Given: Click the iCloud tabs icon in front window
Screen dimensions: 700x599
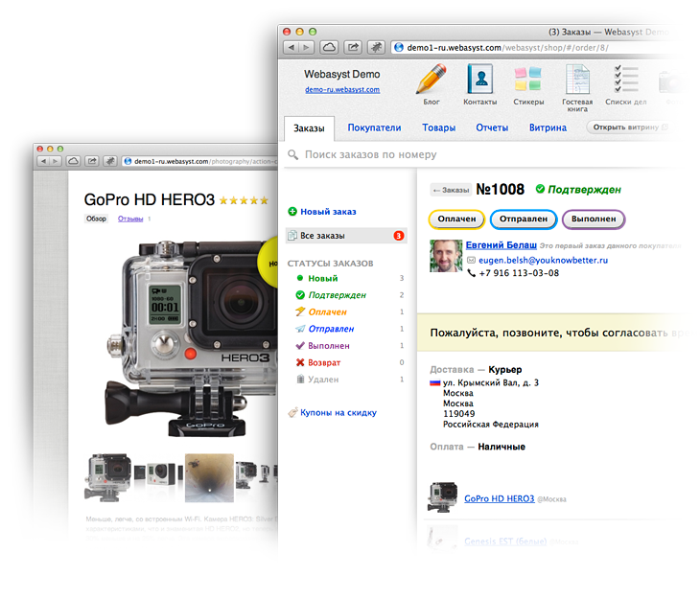Looking at the screenshot, I should click(329, 47).
